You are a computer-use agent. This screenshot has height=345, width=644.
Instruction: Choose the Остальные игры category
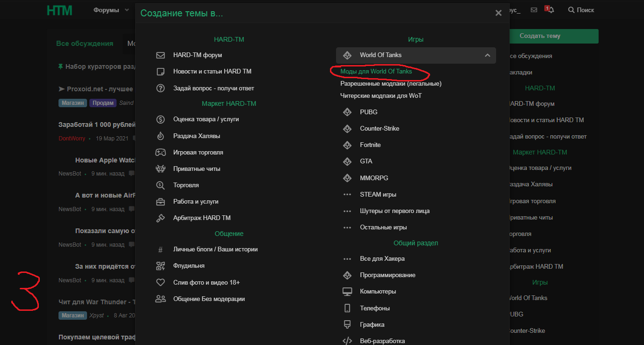(383, 228)
